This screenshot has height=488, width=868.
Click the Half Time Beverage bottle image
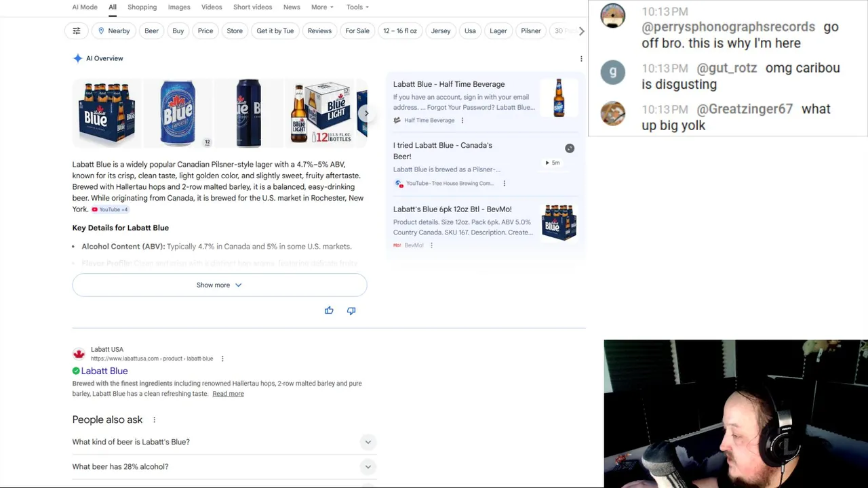pos(559,98)
